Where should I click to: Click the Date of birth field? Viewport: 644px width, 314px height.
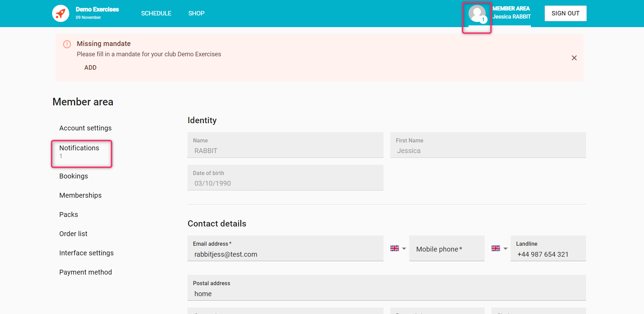(x=285, y=178)
